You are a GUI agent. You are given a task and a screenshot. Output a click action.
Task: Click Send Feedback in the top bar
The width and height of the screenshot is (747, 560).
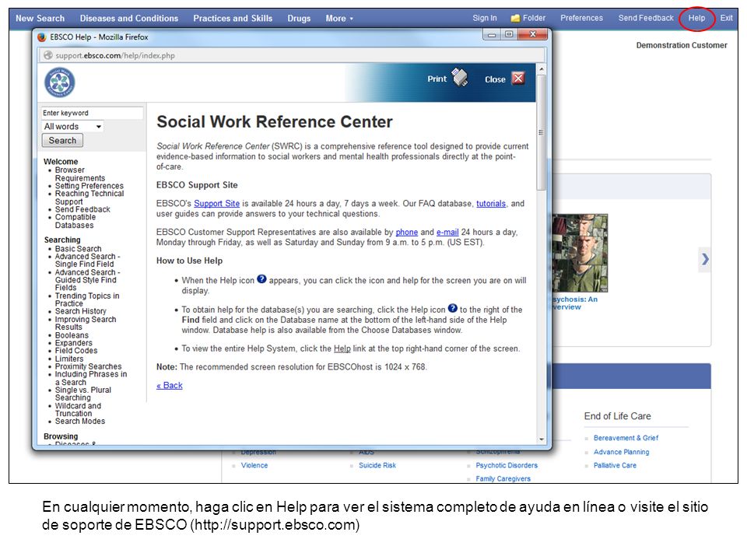coord(646,18)
